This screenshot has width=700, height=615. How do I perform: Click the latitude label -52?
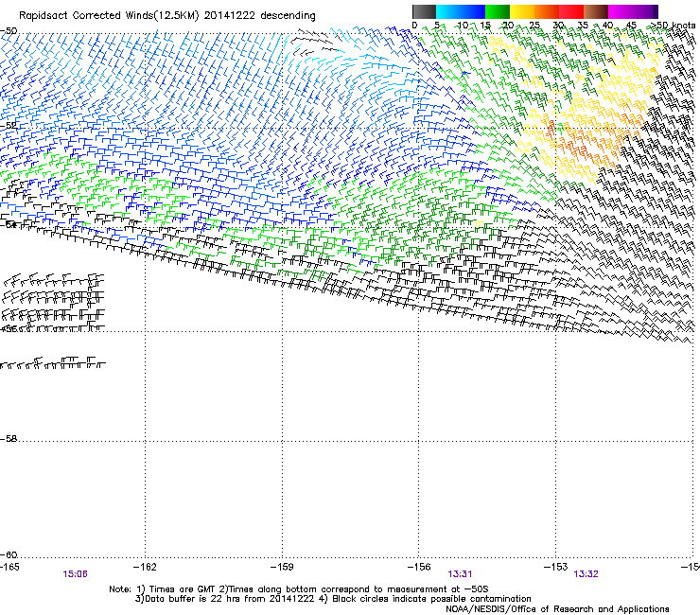[x=9, y=126]
